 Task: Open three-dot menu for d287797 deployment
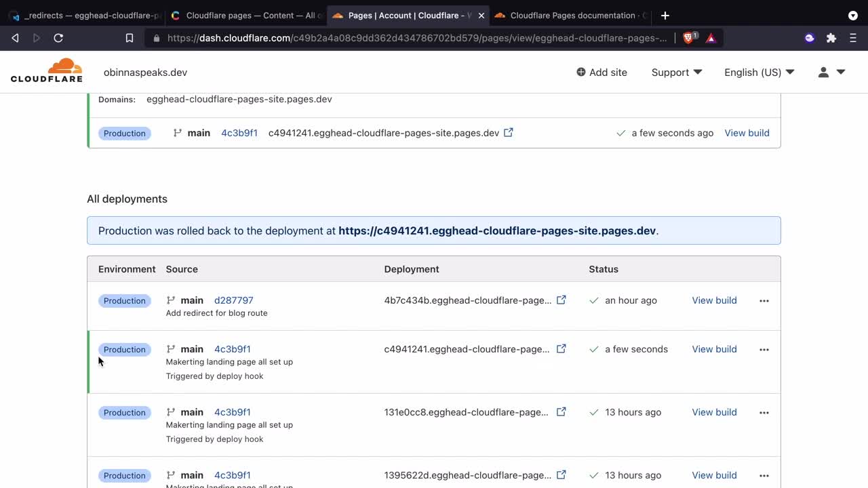coord(764,301)
